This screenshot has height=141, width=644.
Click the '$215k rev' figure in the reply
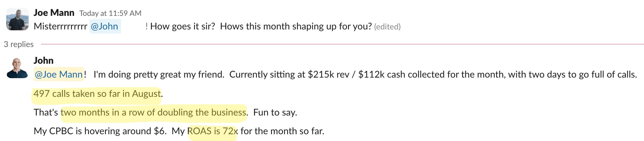click(x=329, y=74)
